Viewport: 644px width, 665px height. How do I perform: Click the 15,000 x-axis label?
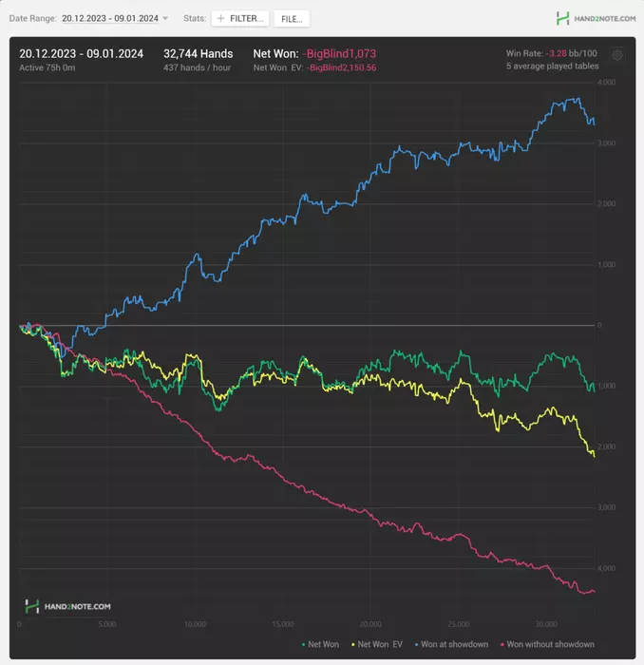pos(283,624)
